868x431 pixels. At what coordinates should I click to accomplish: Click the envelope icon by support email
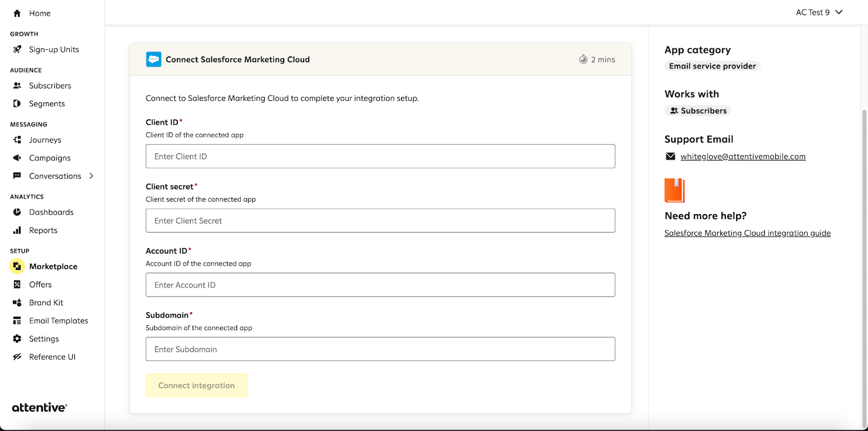coord(671,157)
